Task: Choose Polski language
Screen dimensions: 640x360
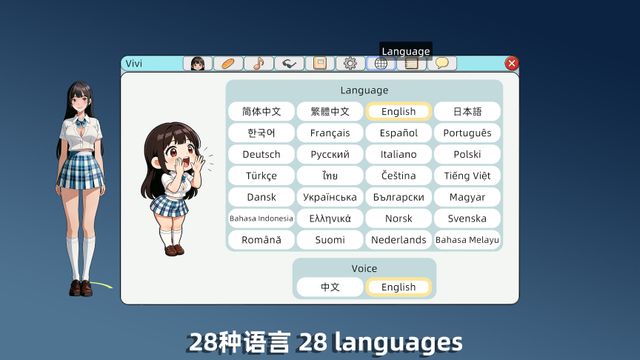Action: tap(467, 154)
